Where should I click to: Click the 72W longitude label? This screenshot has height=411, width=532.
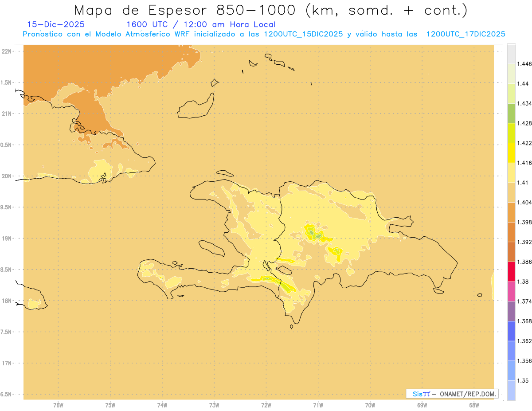pos(266,405)
